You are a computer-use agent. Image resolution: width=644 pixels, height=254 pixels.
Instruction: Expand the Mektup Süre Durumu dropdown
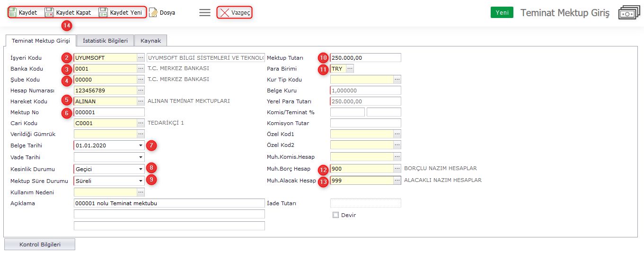tap(141, 181)
